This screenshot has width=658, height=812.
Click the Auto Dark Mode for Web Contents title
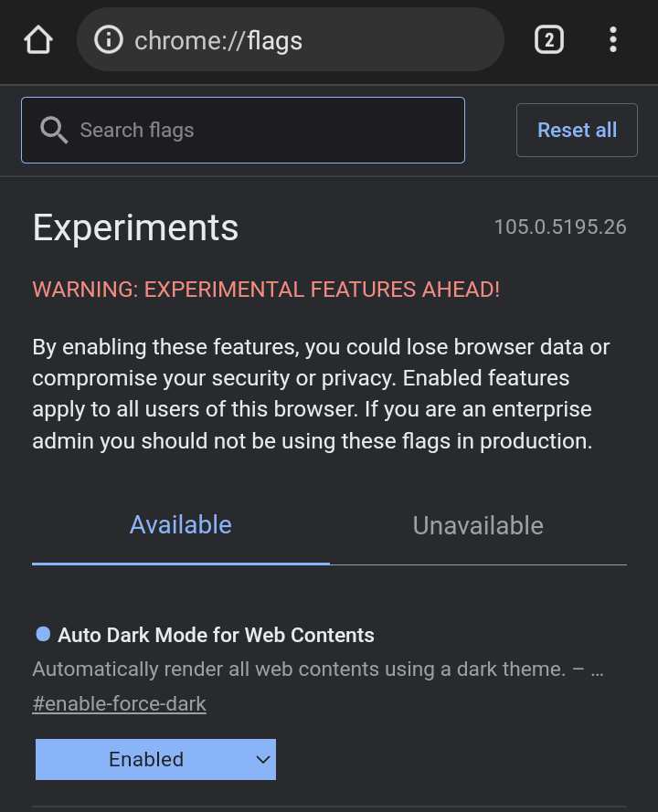click(216, 635)
